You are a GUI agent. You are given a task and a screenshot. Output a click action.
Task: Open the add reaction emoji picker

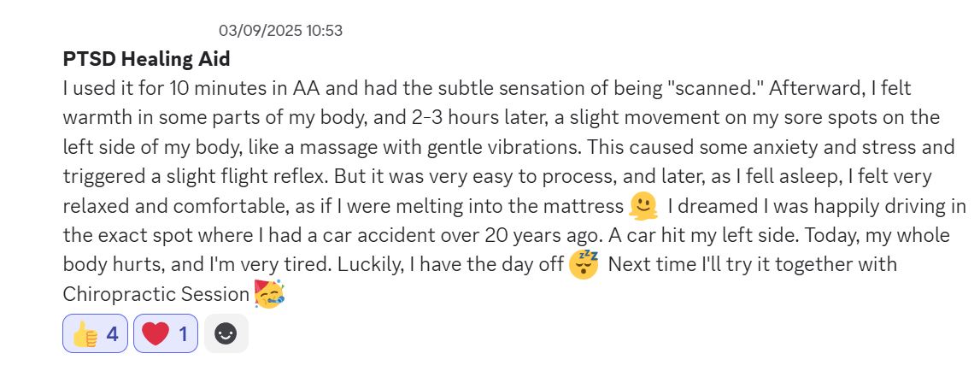click(226, 333)
